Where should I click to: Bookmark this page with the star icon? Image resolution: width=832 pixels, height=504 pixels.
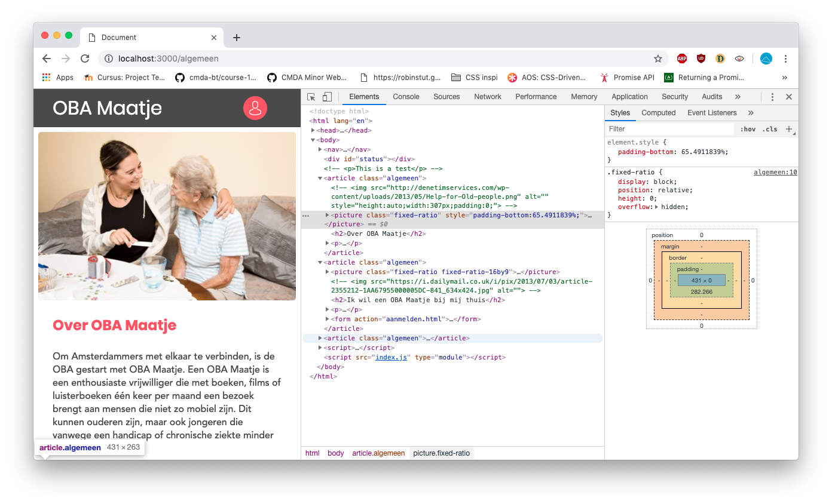pos(658,59)
